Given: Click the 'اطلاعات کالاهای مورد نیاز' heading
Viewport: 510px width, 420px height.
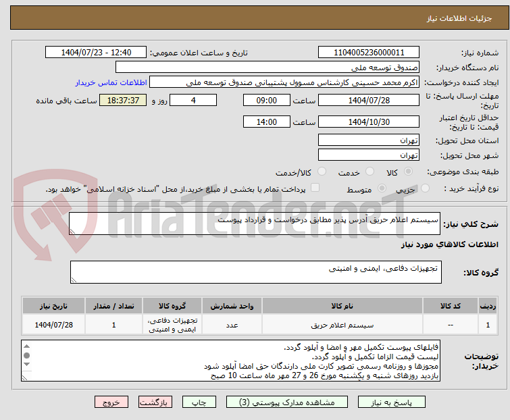Looking at the screenshot, I should click(449, 244).
